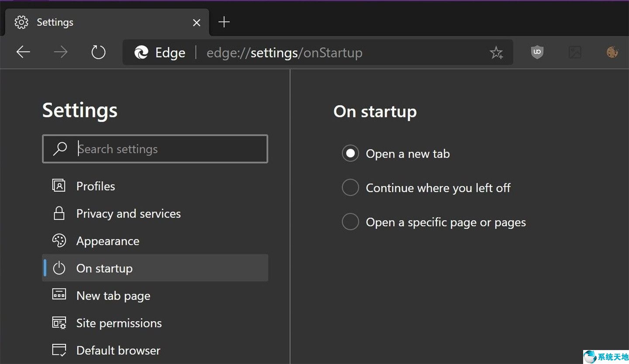
Task: Click the Search settings input field
Action: coord(166,149)
